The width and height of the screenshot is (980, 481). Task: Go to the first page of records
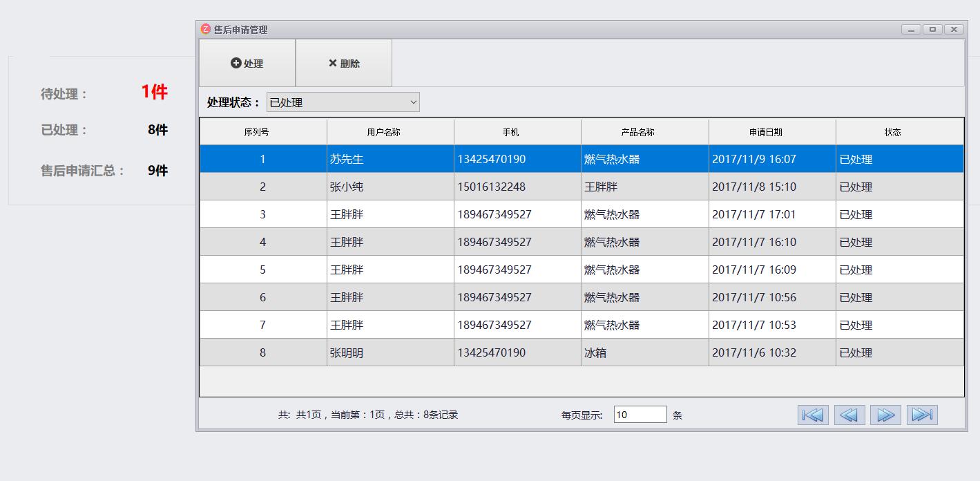click(x=813, y=415)
